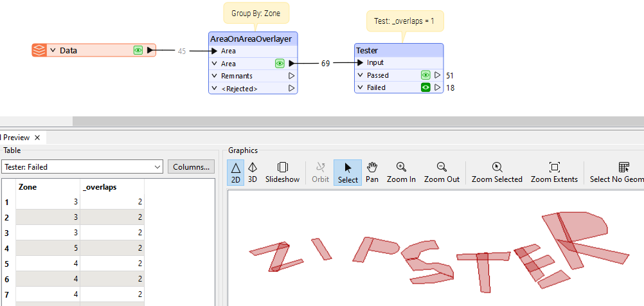The height and width of the screenshot is (306, 644).
Task: Click the Zoom In tool
Action: [x=401, y=172]
